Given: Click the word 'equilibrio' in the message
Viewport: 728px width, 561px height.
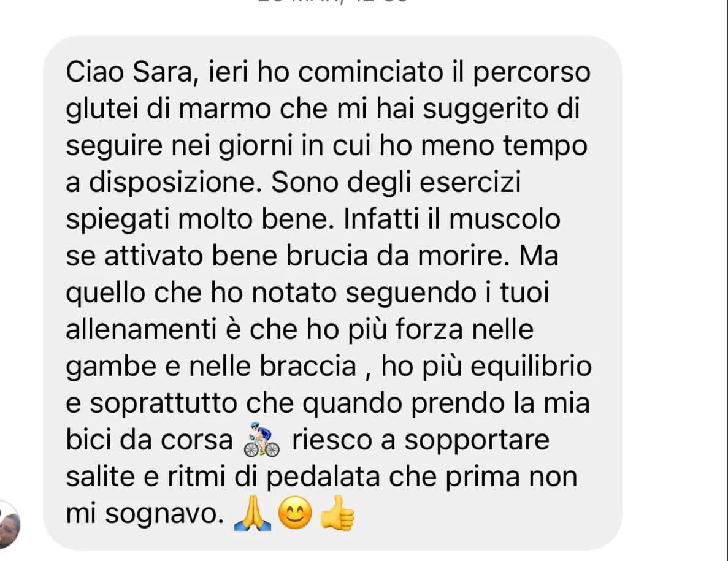Looking at the screenshot, I should pos(531,367).
